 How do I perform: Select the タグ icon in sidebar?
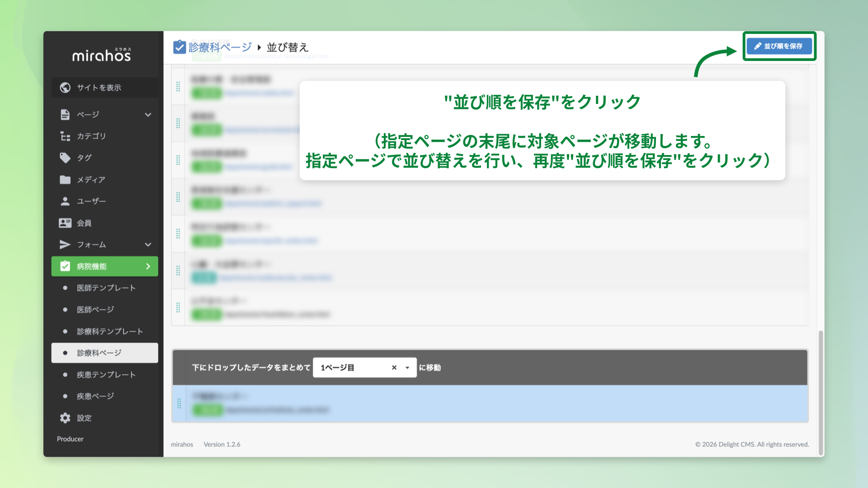click(65, 158)
